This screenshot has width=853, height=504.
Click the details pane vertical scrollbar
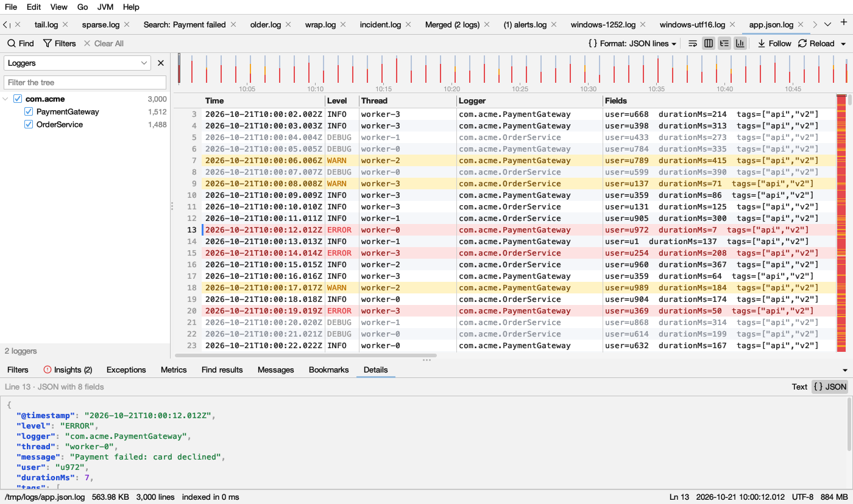(849, 425)
